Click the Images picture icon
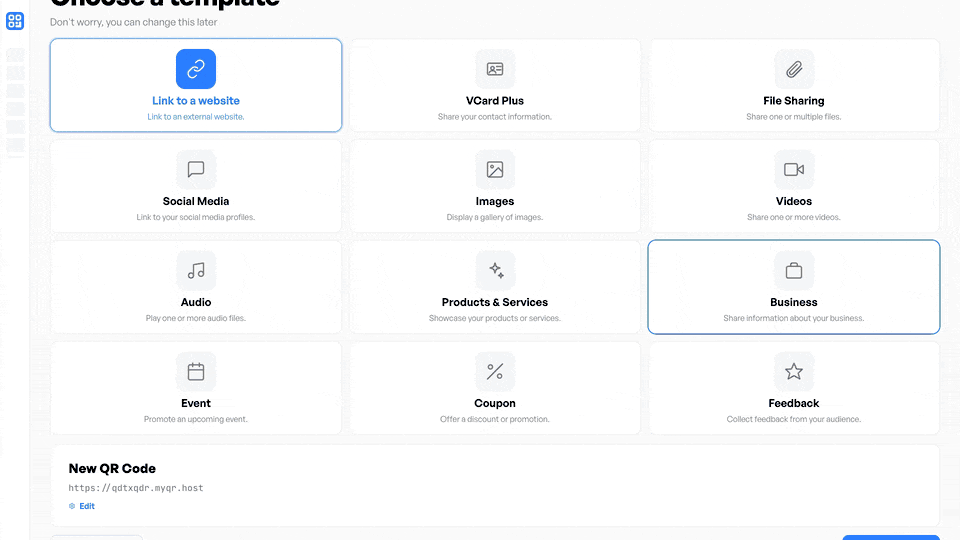Image resolution: width=960 pixels, height=540 pixels. click(495, 170)
